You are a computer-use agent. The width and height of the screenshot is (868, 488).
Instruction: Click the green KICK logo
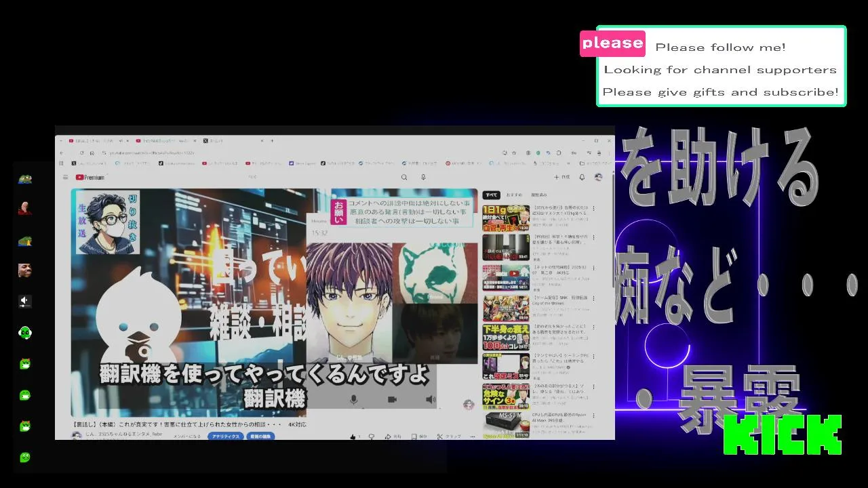(783, 434)
